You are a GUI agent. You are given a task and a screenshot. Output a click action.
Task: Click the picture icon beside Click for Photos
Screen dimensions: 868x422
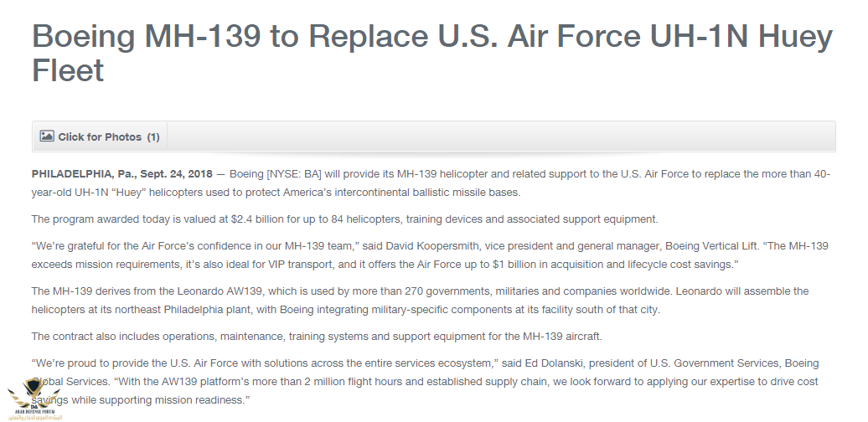47,136
